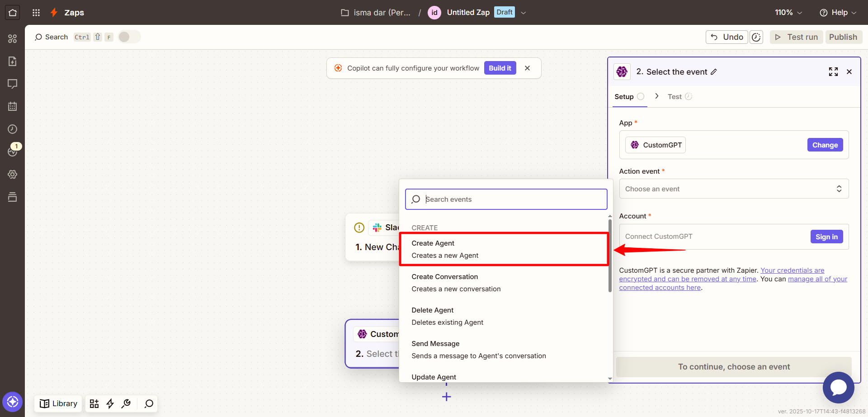Click the Untitled Zap title
This screenshot has height=417, width=868.
click(468, 13)
